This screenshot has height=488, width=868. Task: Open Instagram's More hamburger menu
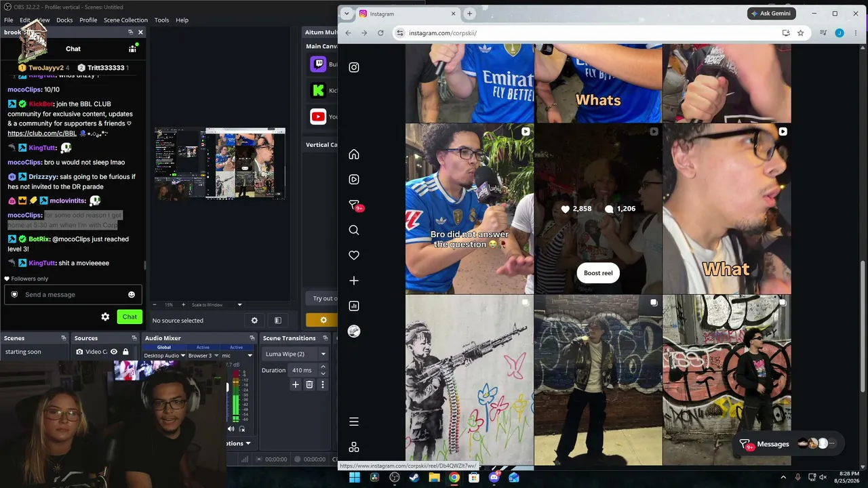[x=354, y=422]
